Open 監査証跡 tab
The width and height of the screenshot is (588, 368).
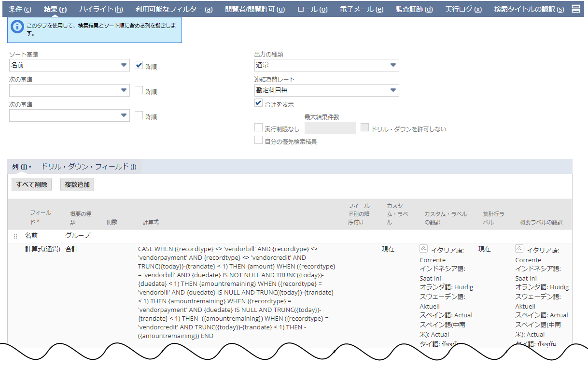pos(414,9)
